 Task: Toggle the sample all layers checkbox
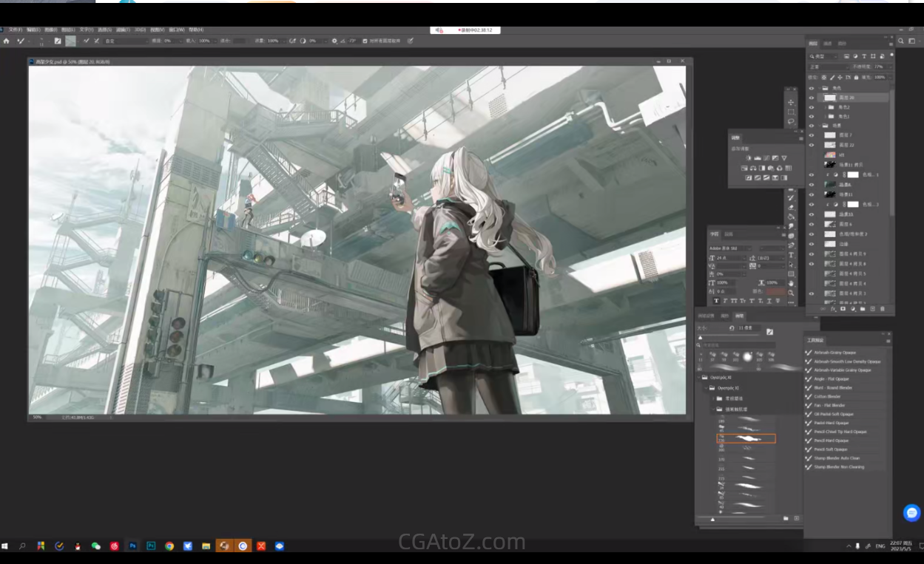(x=365, y=41)
